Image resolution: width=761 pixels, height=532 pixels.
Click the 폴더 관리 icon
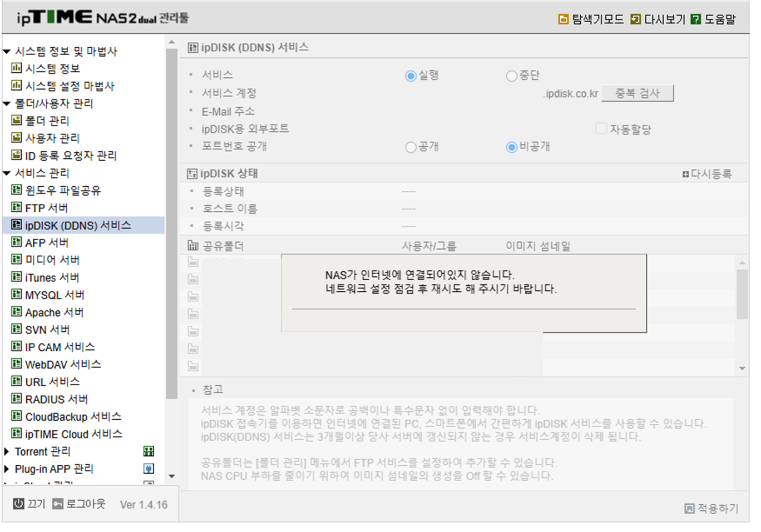coord(17,120)
